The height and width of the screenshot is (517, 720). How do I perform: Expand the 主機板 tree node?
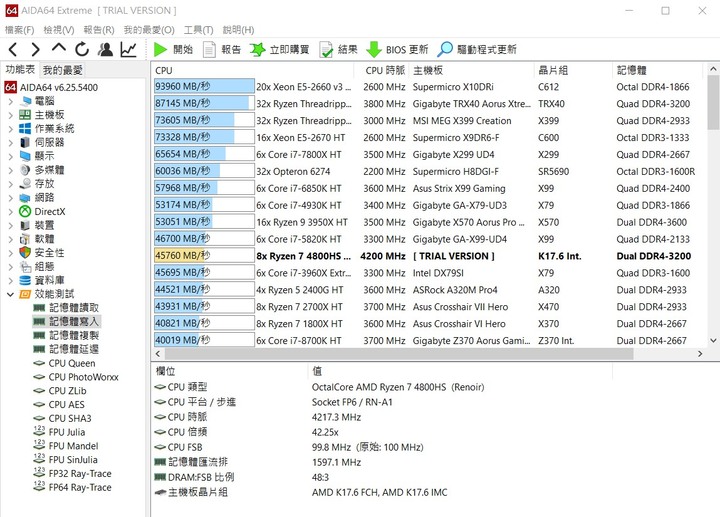click(11, 115)
